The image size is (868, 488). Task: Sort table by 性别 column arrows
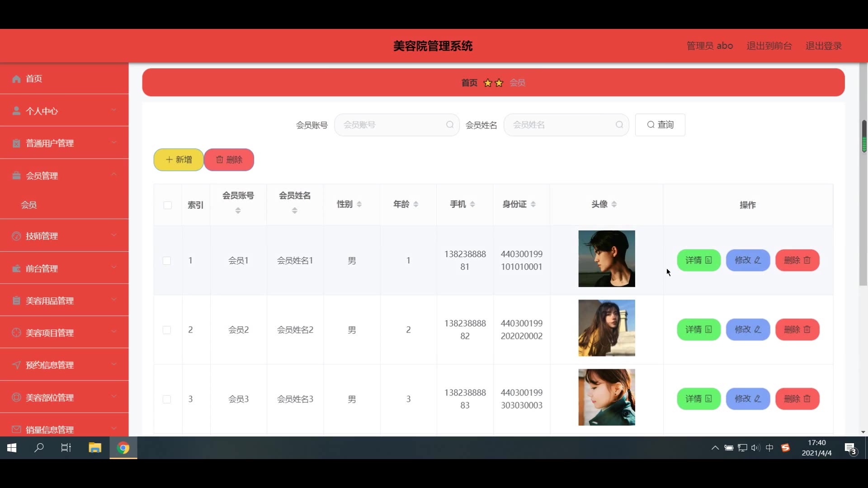point(359,204)
